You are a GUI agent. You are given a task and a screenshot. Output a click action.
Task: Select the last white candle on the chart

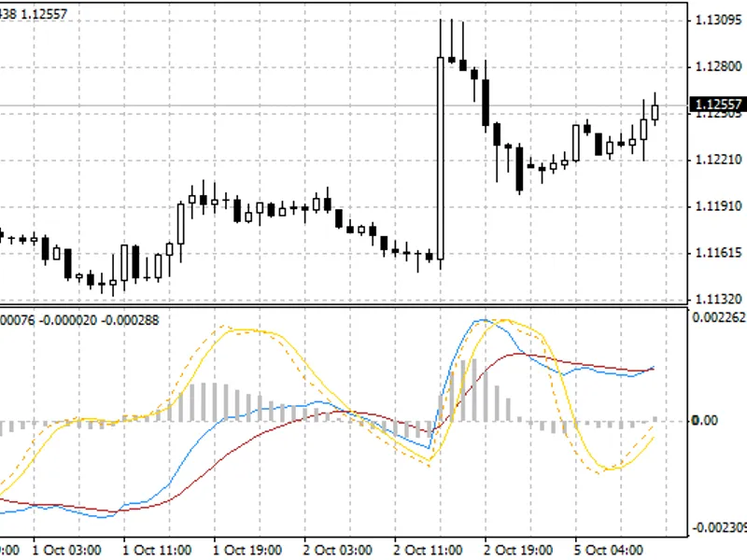click(x=655, y=112)
